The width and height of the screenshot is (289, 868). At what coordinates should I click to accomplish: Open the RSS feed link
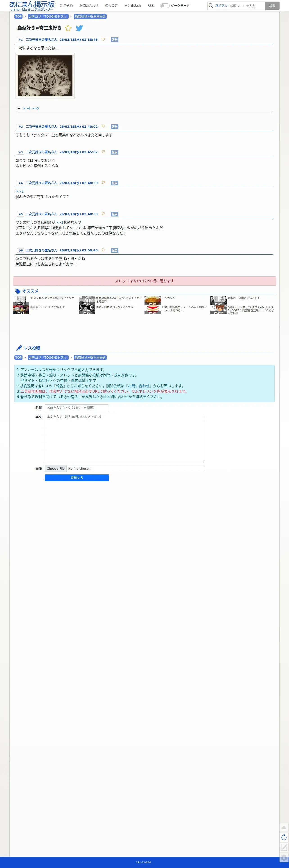(x=151, y=6)
